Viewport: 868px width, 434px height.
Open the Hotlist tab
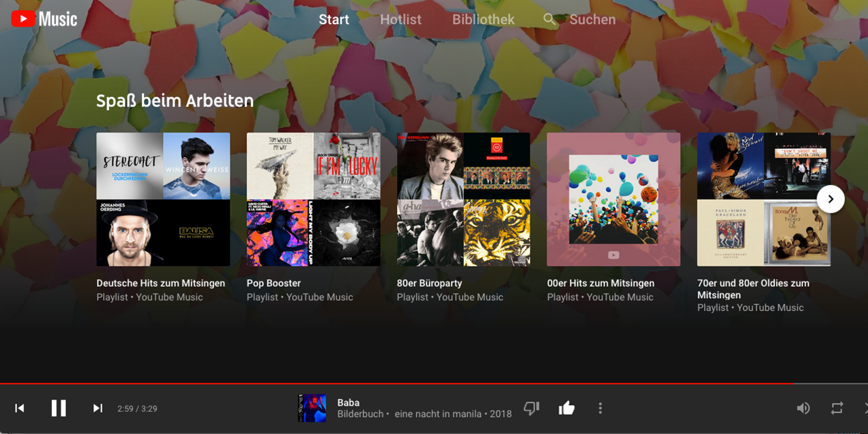coord(400,20)
